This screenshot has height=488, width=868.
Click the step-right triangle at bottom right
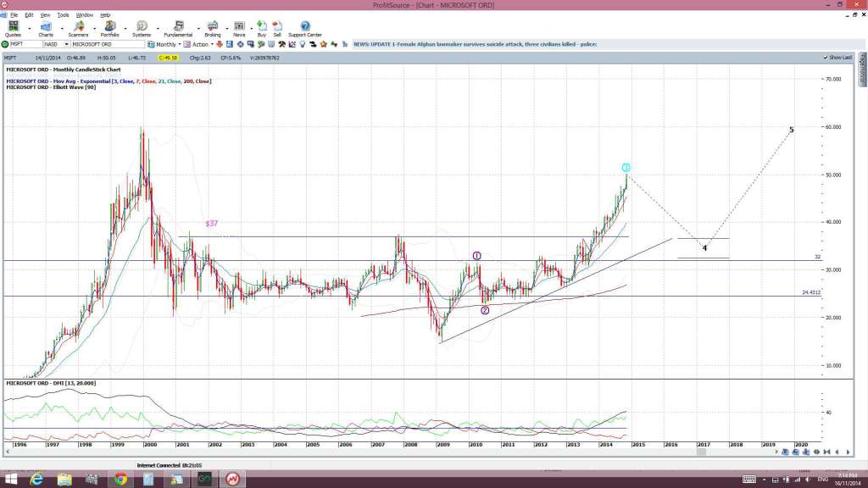tap(848, 452)
